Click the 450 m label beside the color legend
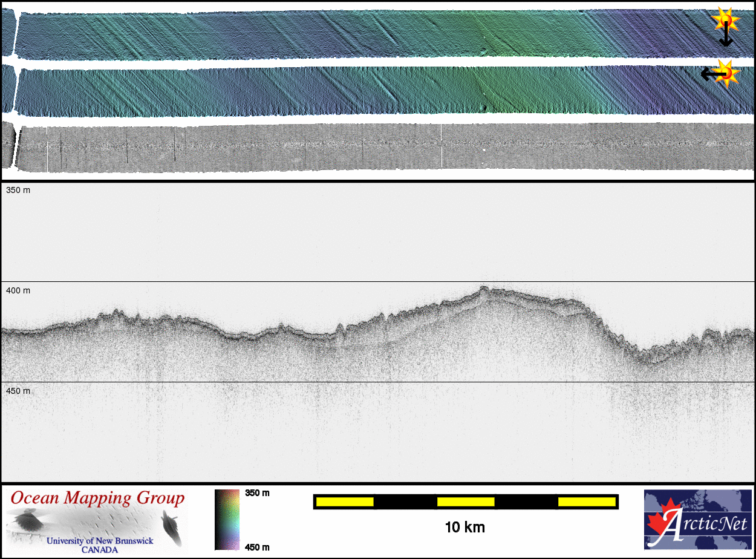The width and height of the screenshot is (756, 559). pyautogui.click(x=257, y=548)
